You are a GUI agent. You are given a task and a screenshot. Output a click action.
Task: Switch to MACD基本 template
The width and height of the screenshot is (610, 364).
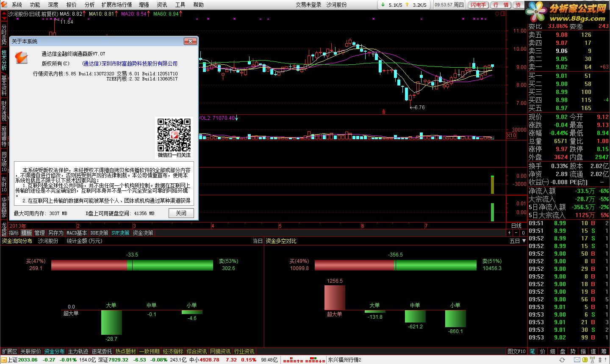pyautogui.click(x=77, y=233)
